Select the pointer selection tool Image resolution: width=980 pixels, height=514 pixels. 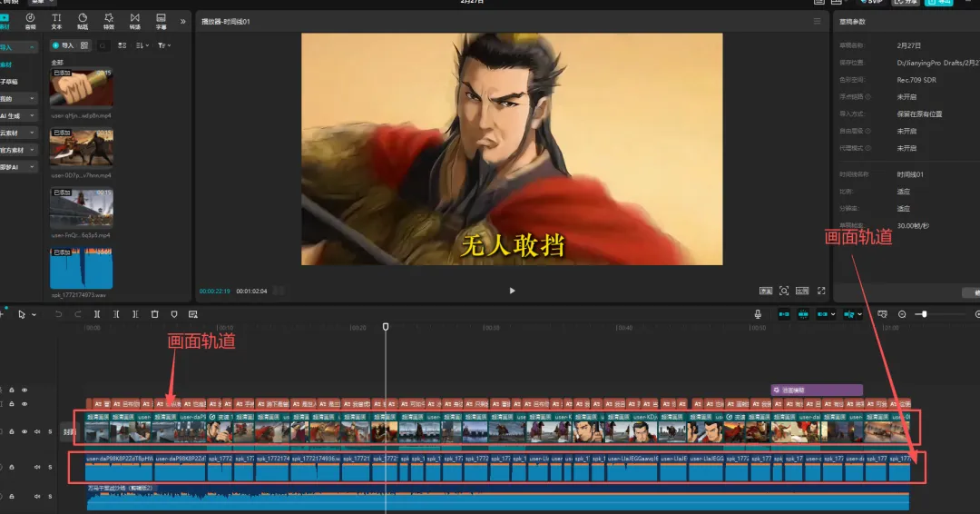point(22,314)
